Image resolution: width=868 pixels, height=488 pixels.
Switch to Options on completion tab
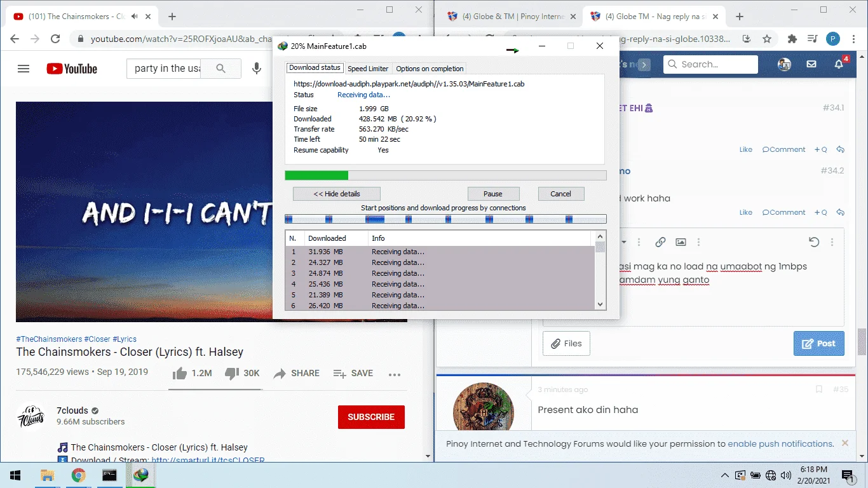(430, 69)
